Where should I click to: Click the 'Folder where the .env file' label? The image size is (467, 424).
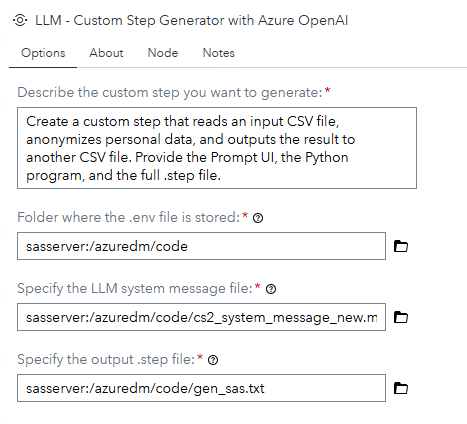click(129, 217)
